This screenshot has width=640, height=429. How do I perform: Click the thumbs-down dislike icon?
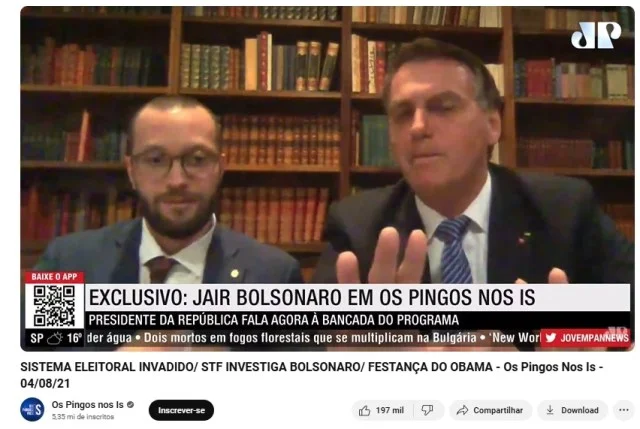(x=427, y=410)
